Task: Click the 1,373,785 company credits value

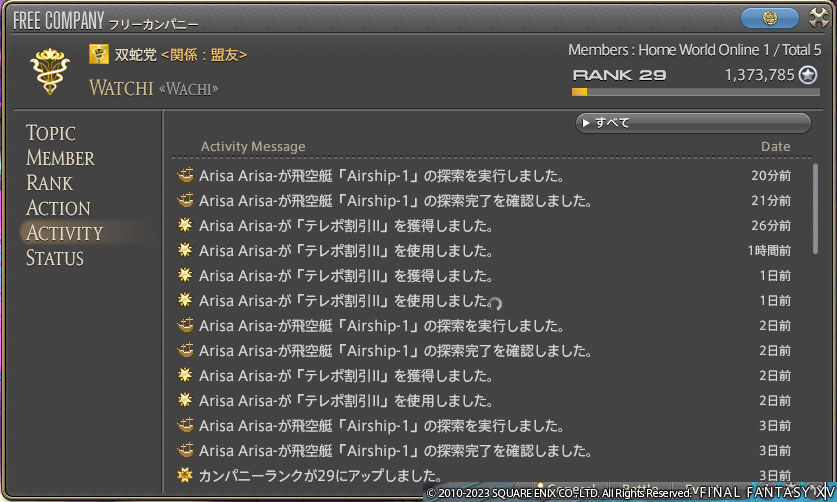Action: 760,75
